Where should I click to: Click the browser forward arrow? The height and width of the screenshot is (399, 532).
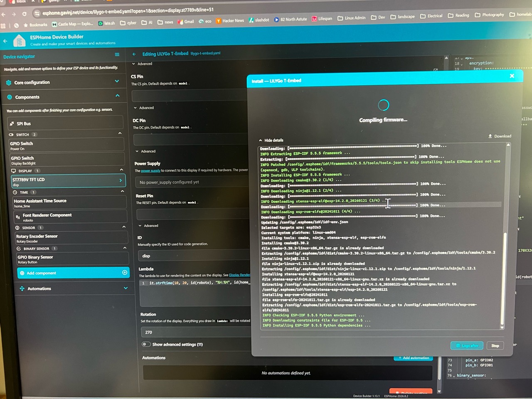tap(14, 14)
